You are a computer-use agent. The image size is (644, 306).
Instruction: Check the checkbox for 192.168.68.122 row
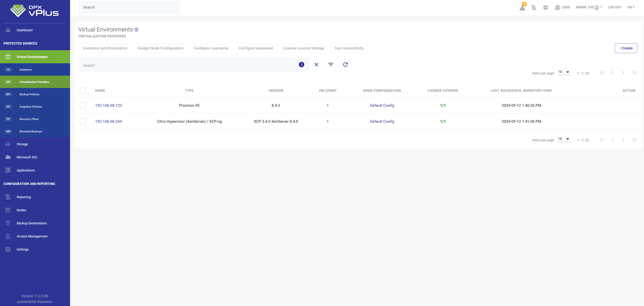coord(83,105)
